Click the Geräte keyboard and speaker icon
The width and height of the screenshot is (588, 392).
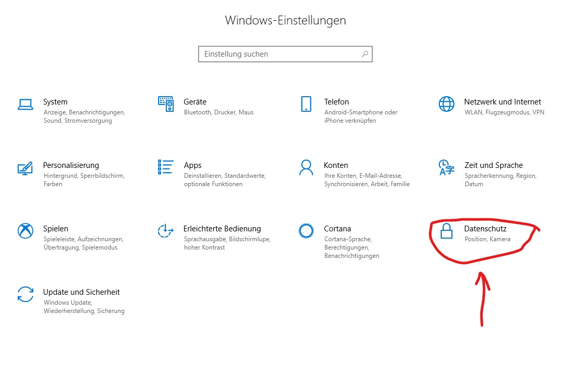tap(165, 104)
